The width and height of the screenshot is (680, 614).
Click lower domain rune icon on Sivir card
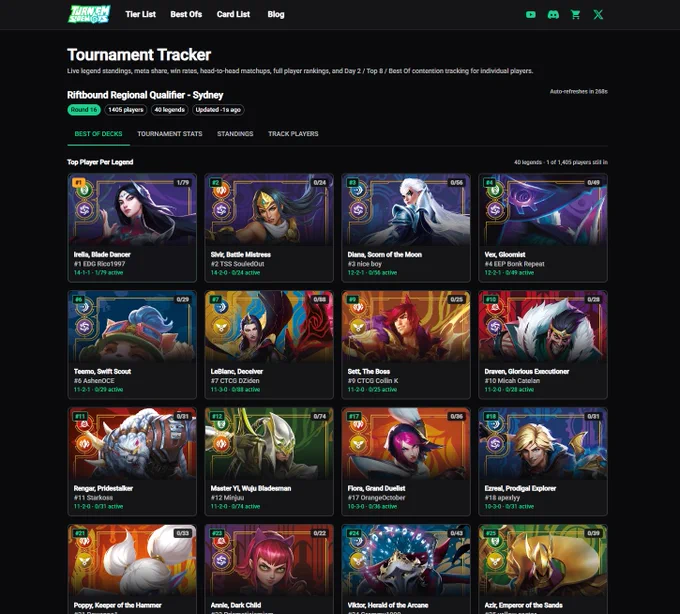pos(221,210)
